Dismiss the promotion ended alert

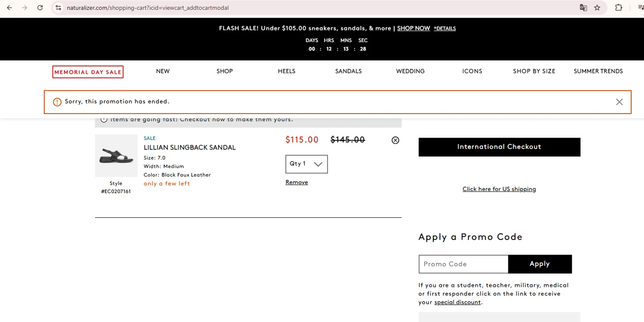(619, 102)
